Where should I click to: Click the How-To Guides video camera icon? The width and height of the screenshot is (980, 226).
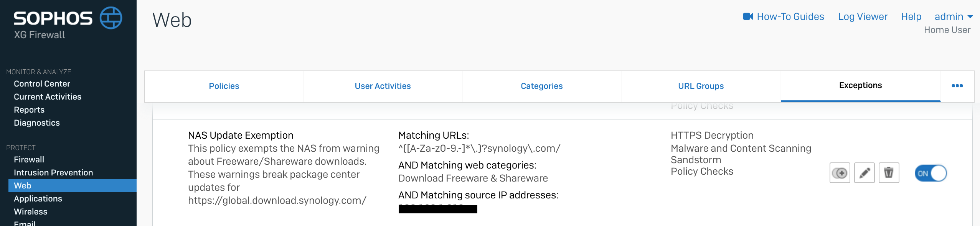click(747, 16)
